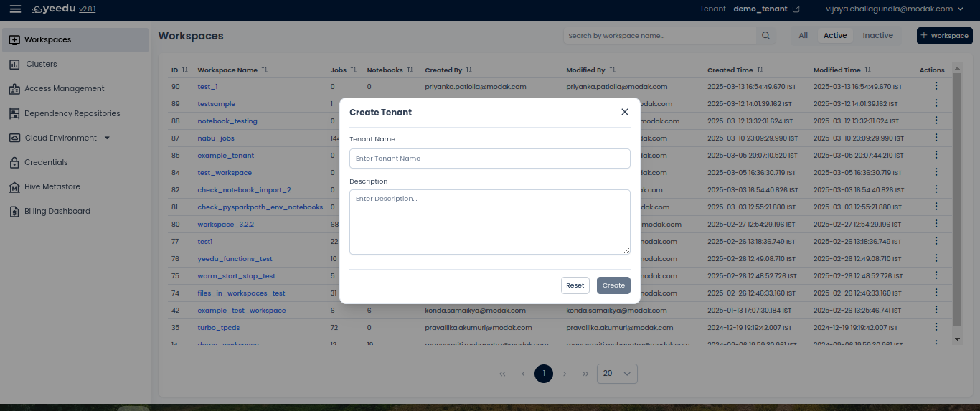Click the Cloud Environment sidebar icon
Viewport: 980px width, 411px height.
[14, 138]
